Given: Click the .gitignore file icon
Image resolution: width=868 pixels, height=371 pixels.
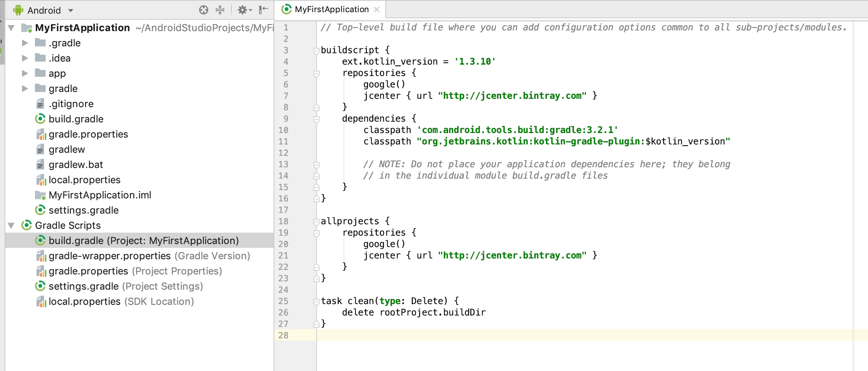Looking at the screenshot, I should tap(40, 104).
